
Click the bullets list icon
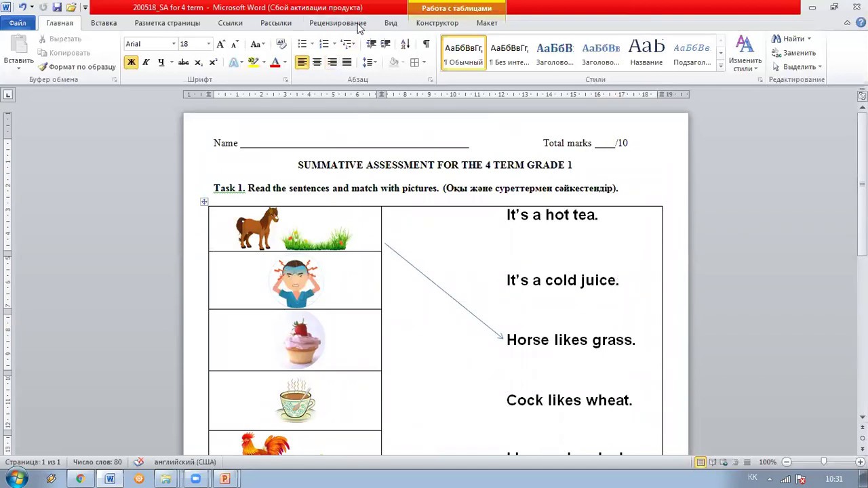302,44
